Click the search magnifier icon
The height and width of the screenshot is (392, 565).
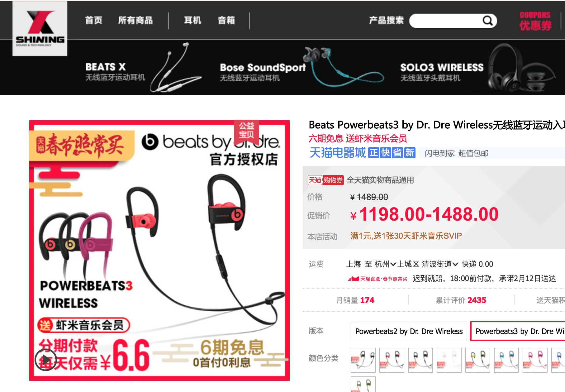coord(487,21)
